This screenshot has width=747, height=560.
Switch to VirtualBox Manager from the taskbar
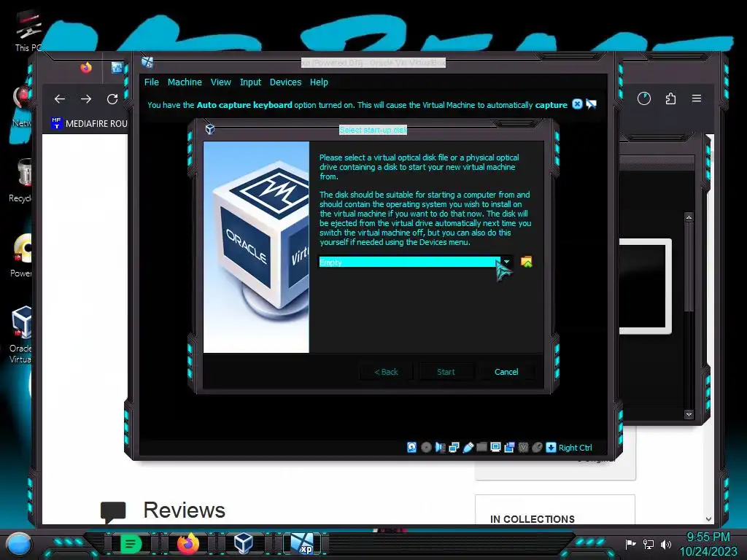244,543
